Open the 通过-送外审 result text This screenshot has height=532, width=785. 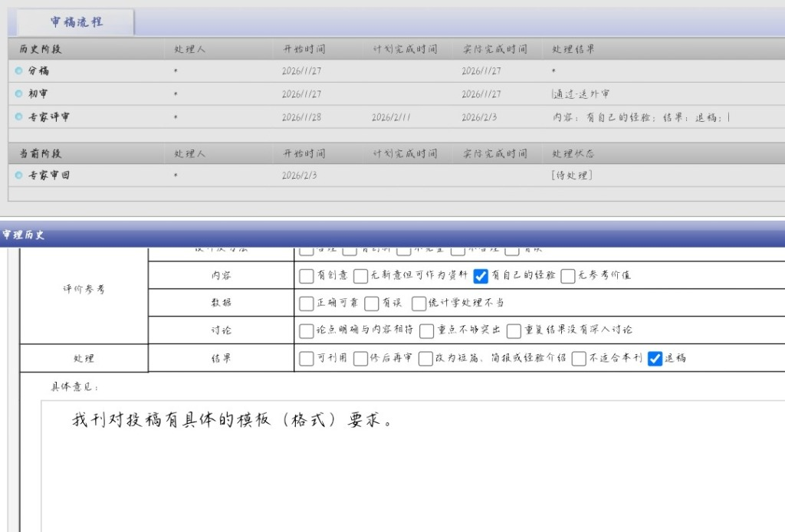(580, 94)
